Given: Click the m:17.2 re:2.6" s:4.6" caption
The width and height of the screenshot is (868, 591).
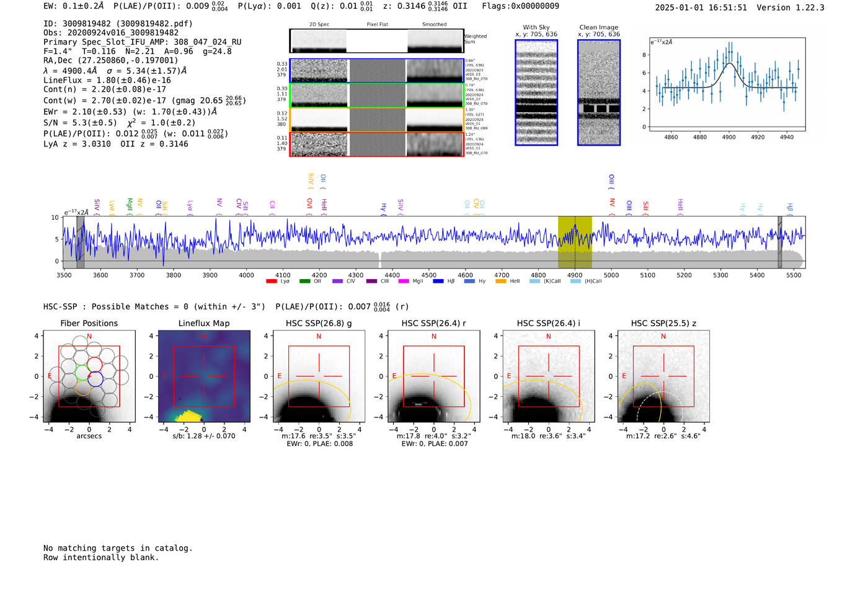Looking at the screenshot, I should click(663, 436).
